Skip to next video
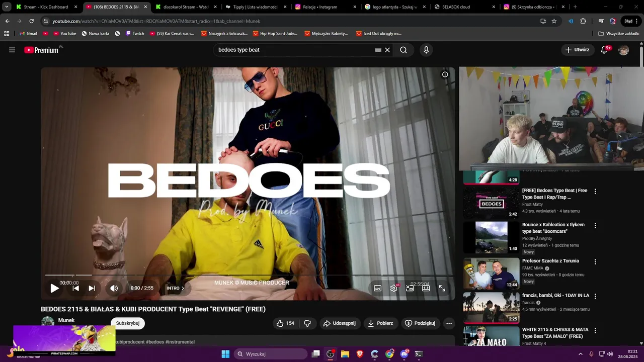644x362 pixels. click(x=92, y=288)
